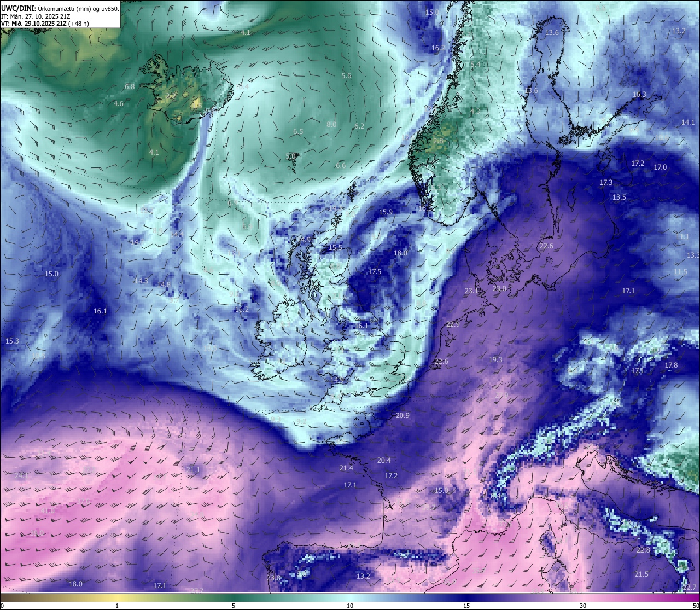
Task: Click the 23.1 value near Denmark
Action: (471, 291)
